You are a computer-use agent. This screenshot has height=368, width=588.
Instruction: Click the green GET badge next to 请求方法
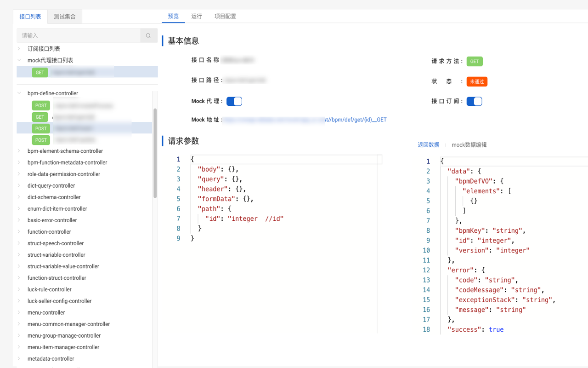click(x=474, y=61)
